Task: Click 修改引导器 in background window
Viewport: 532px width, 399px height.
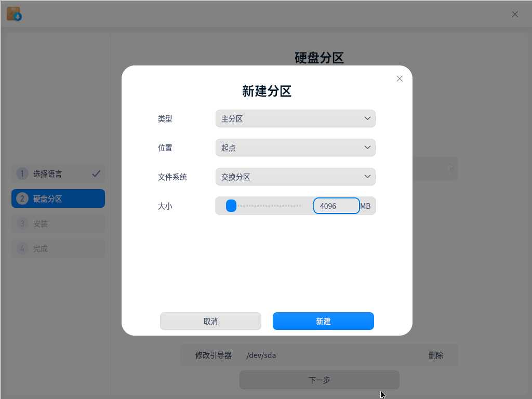Action: 214,355
